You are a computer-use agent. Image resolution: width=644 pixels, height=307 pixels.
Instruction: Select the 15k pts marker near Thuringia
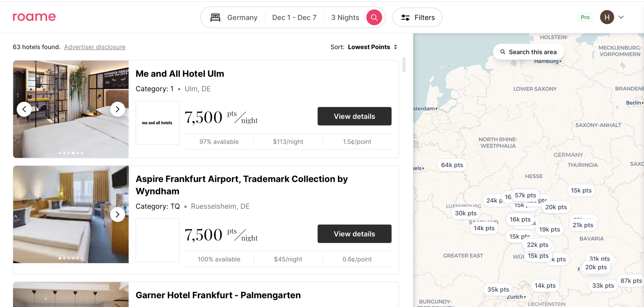coord(581,190)
